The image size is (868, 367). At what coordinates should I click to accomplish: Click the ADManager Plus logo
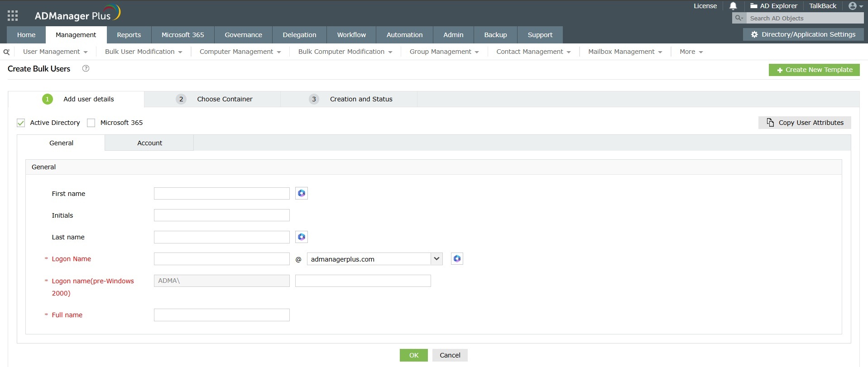click(77, 14)
